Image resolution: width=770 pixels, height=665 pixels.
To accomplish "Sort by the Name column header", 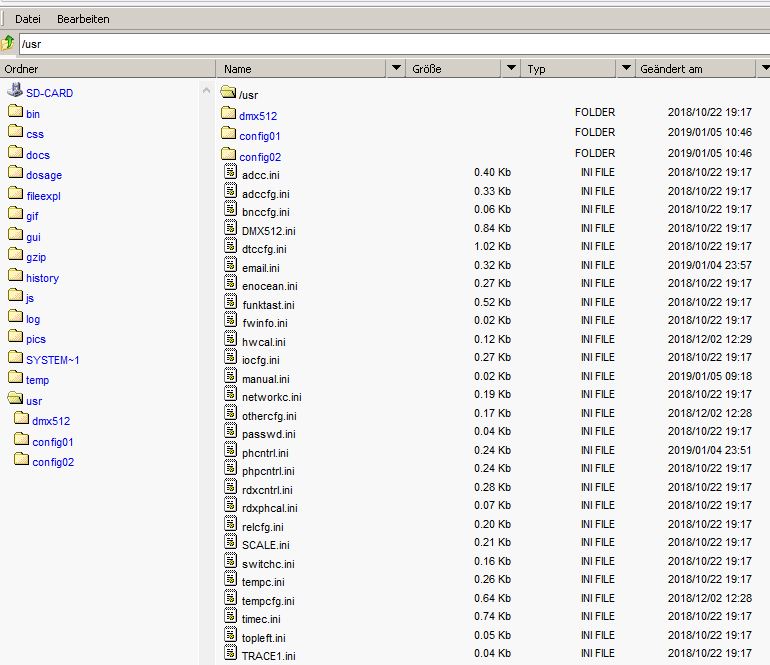I will [302, 69].
